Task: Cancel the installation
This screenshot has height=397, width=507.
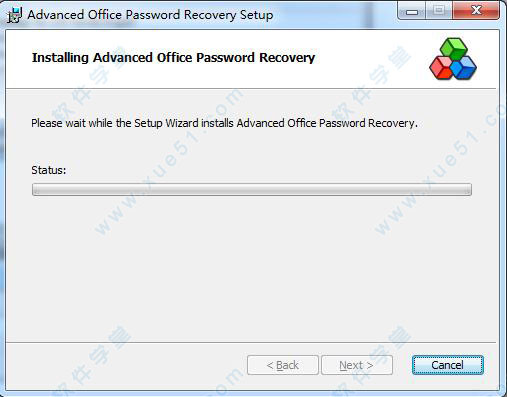Action: (x=447, y=365)
